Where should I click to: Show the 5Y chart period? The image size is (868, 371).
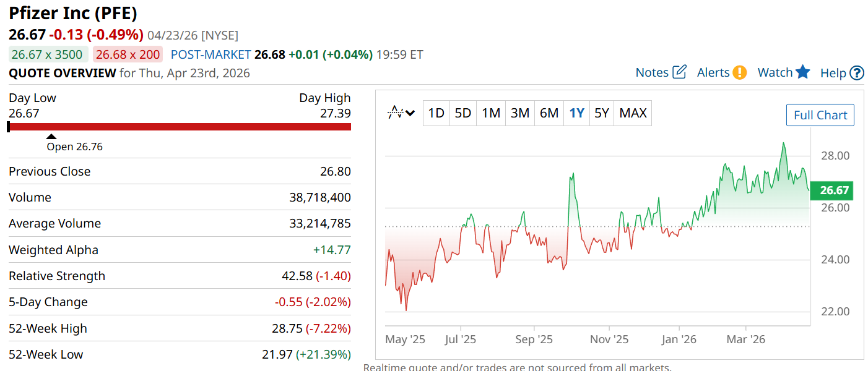click(x=602, y=113)
